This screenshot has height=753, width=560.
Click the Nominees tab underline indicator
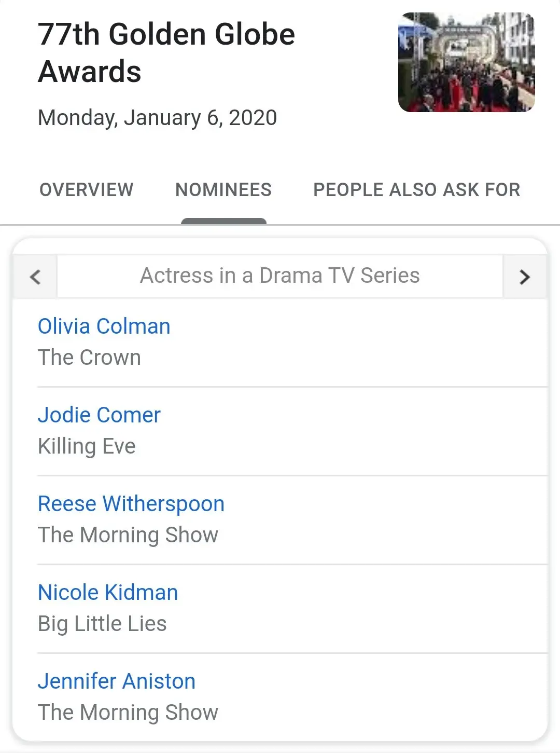(x=223, y=222)
